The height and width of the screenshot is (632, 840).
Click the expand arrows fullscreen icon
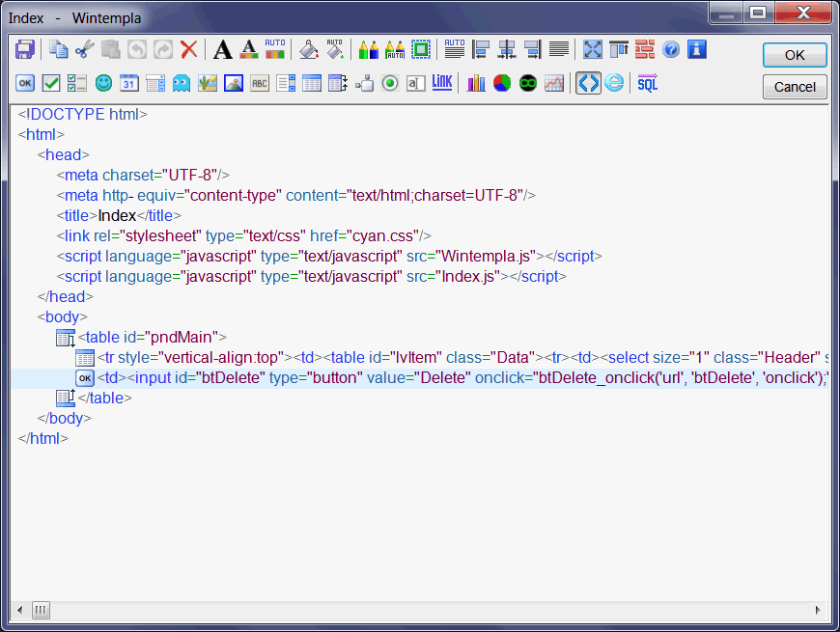pos(593,50)
